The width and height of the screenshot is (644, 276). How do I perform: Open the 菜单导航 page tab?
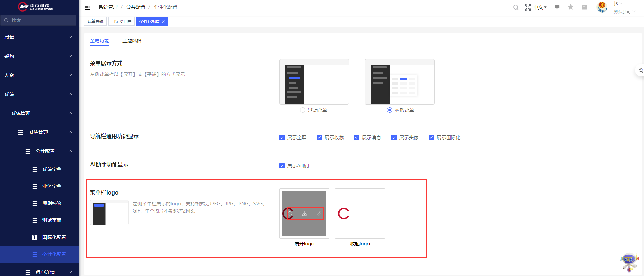pos(95,21)
